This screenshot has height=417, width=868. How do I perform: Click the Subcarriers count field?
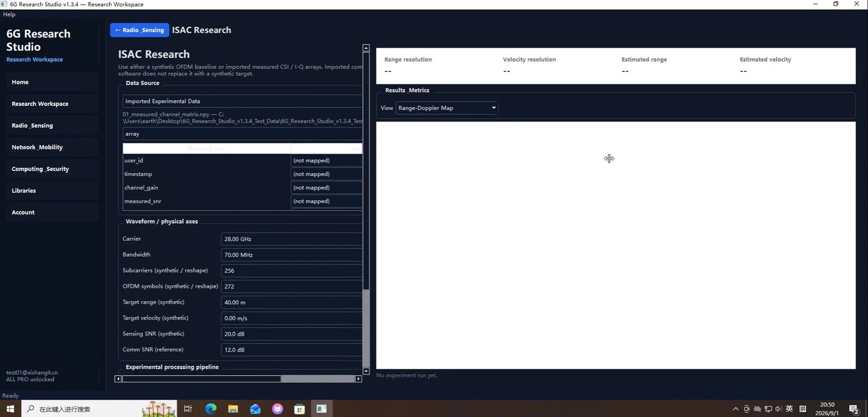291,271
